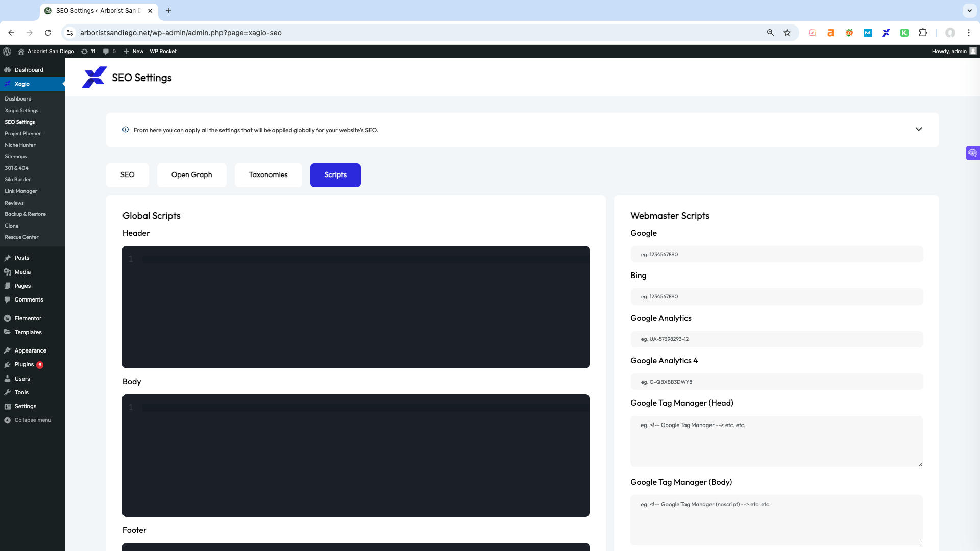Image resolution: width=980 pixels, height=551 pixels.
Task: Open WP Rocket in admin bar
Action: [163, 51]
